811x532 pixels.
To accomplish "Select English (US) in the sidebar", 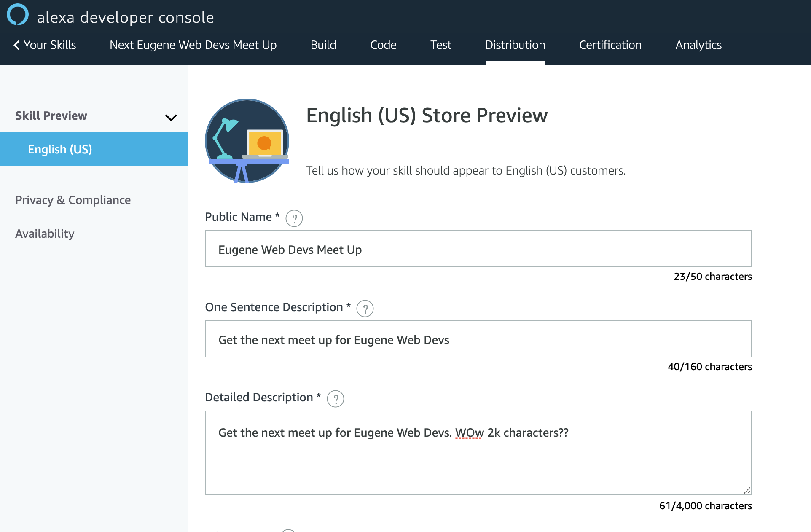I will click(60, 149).
